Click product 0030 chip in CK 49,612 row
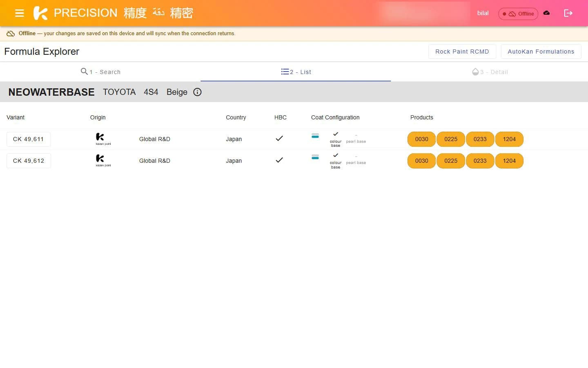The image size is (588, 368). point(422,161)
